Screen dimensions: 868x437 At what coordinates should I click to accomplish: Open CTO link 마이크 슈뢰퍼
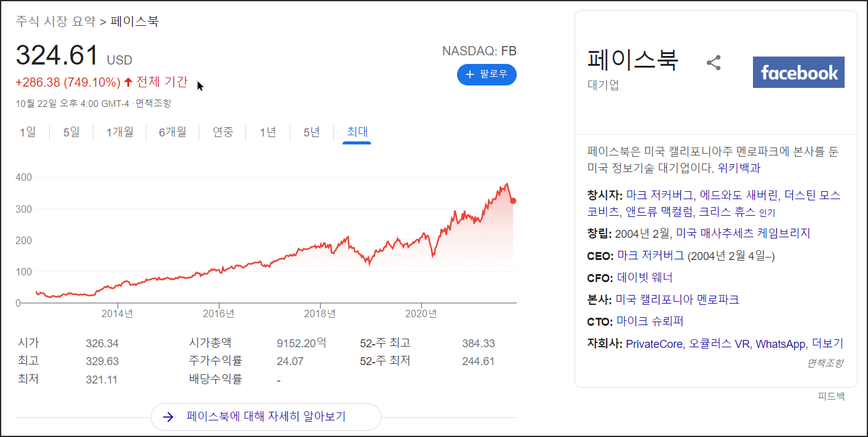pos(650,321)
